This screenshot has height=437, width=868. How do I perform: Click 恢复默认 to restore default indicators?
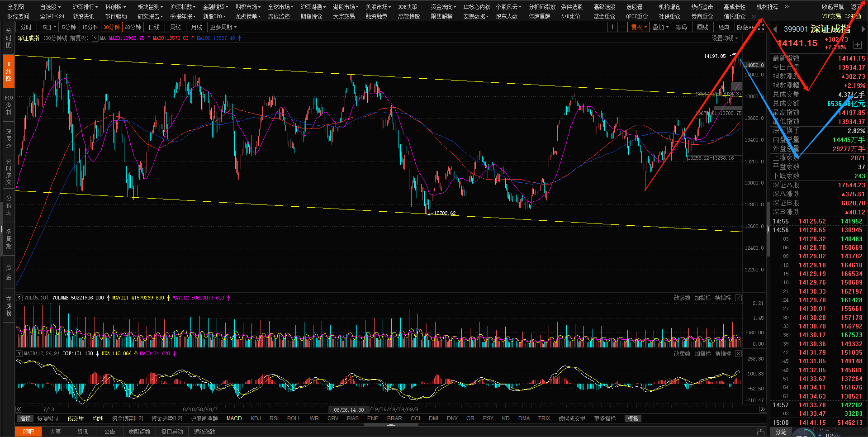click(x=48, y=418)
